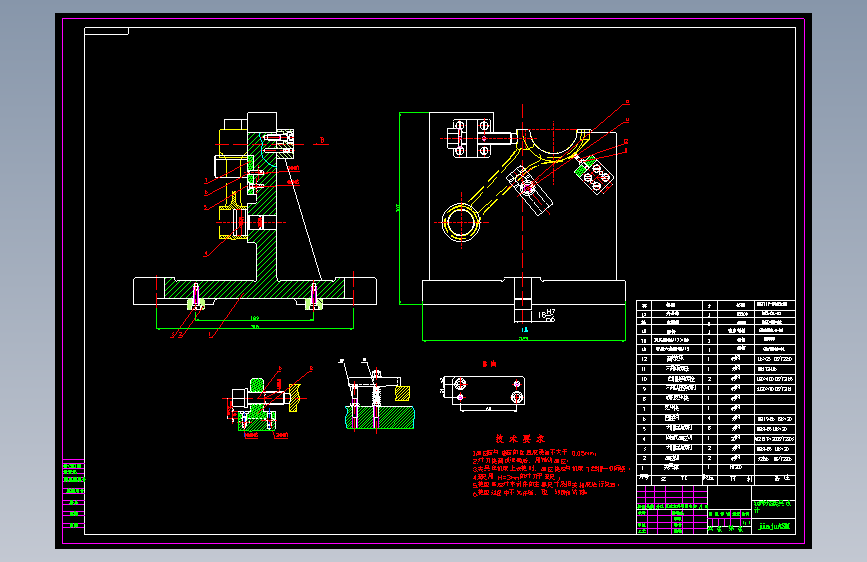This screenshot has height=562, width=867.
Task: Click the red 技术要求 heading
Action: 520,439
